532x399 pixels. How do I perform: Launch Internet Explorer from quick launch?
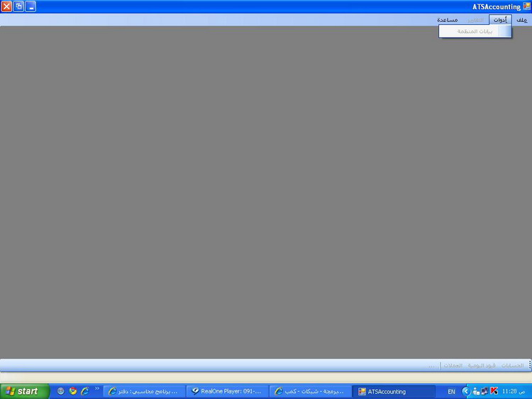[x=85, y=391]
